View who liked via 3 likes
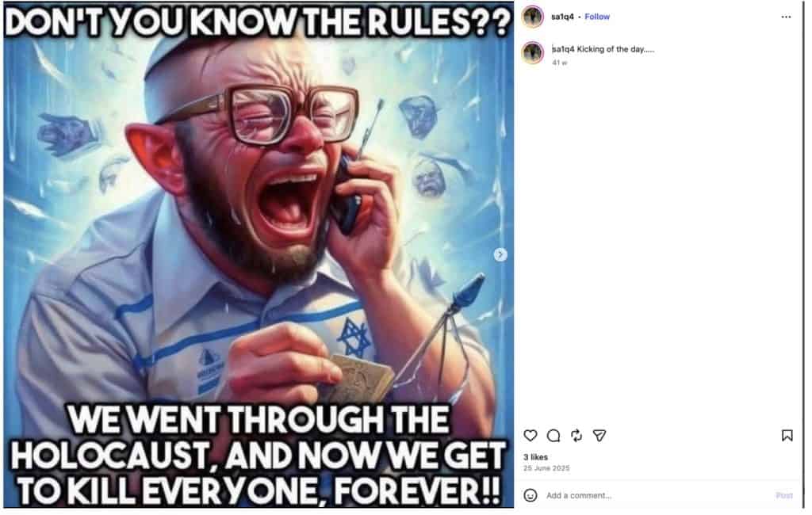 click(535, 457)
